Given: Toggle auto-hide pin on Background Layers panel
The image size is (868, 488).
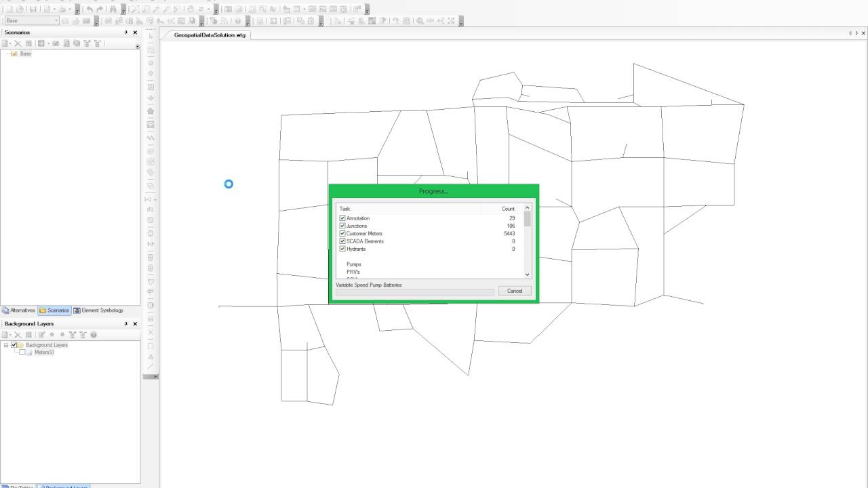Looking at the screenshot, I should pyautogui.click(x=125, y=324).
